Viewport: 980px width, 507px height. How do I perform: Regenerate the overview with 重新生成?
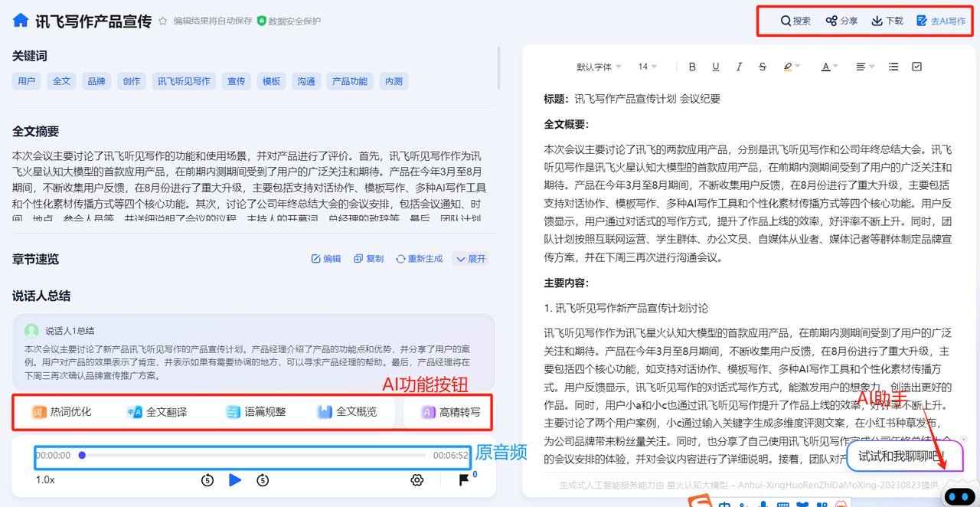click(x=420, y=259)
